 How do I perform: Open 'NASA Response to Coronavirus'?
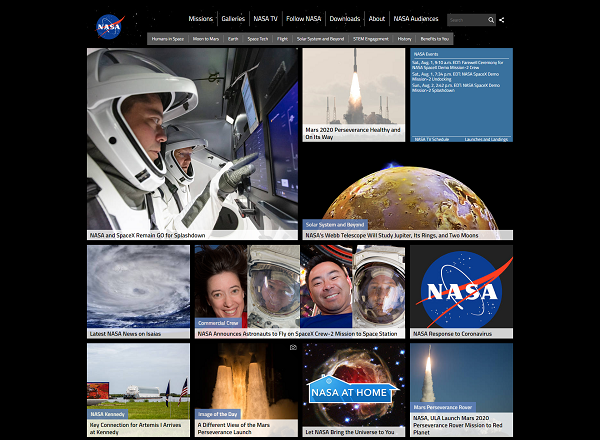pos(452,334)
